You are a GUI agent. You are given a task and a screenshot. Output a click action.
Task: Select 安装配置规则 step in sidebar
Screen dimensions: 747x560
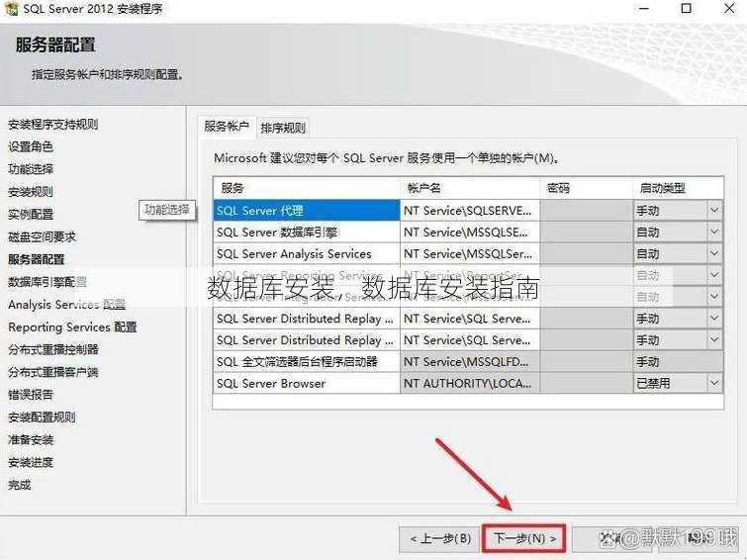point(42,417)
